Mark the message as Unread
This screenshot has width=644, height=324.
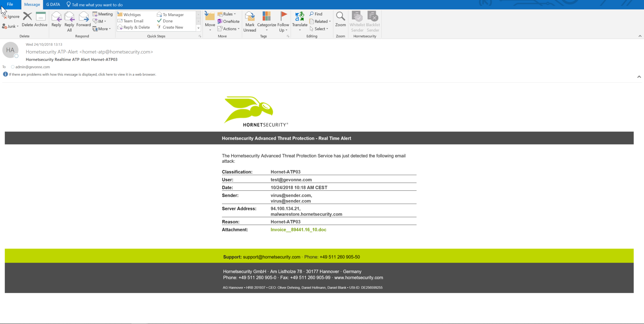coord(250,22)
